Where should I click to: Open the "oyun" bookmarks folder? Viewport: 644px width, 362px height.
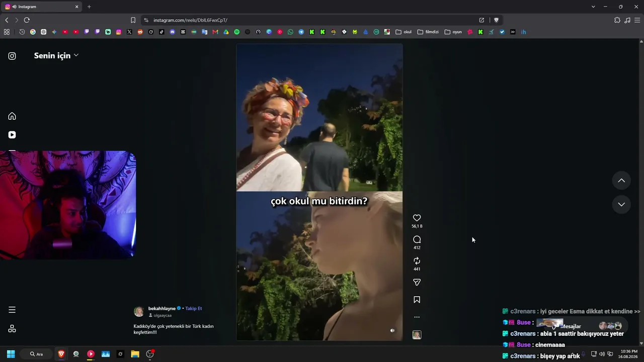pos(453,32)
